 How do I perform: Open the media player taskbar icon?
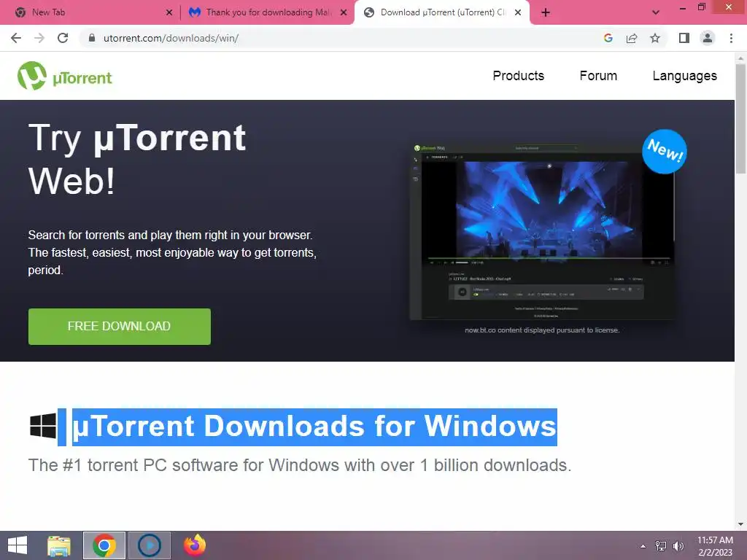(150, 545)
